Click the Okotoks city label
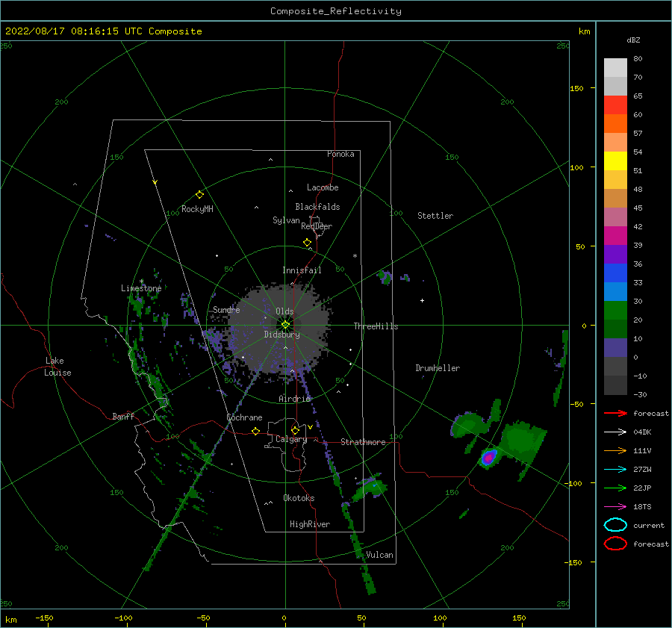The height and width of the screenshot is (628, 672). pos(299,498)
